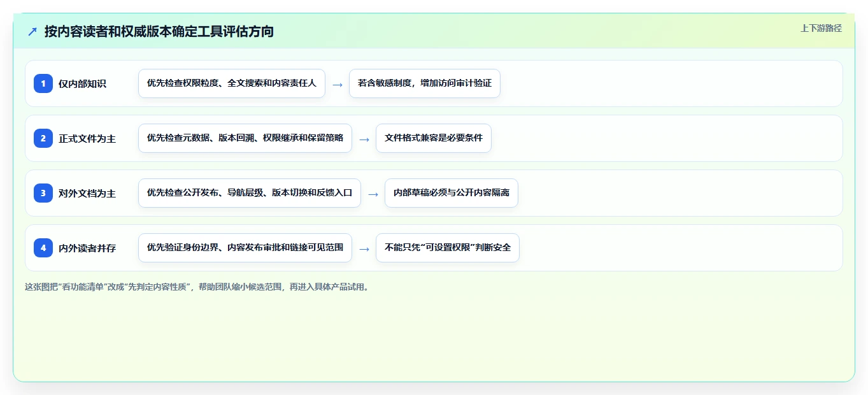868x395 pixels.
Task: Click the number 4 badge for 内外读者并存
Action: point(43,248)
